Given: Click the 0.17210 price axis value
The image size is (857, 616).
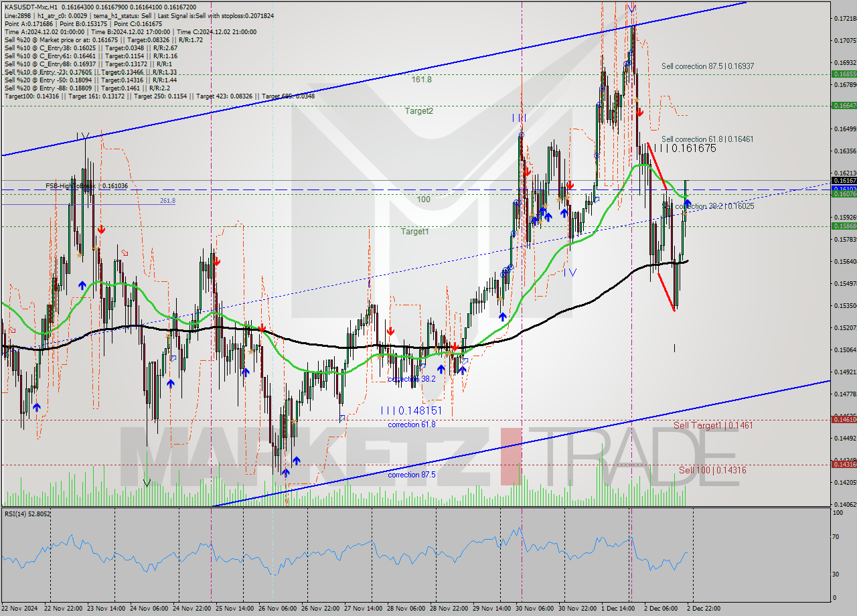Looking at the screenshot, I should coord(845,19).
